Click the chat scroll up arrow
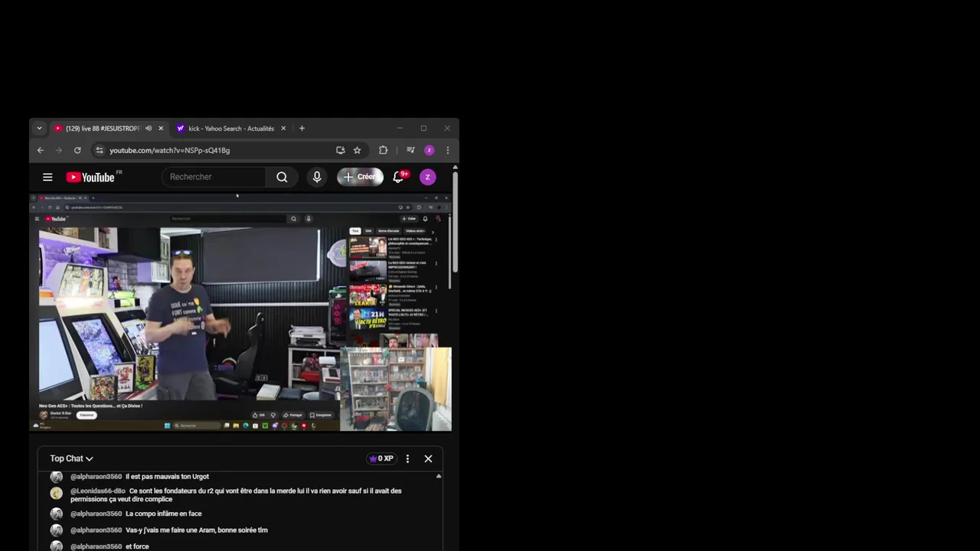The width and height of the screenshot is (980, 551). coord(439,476)
